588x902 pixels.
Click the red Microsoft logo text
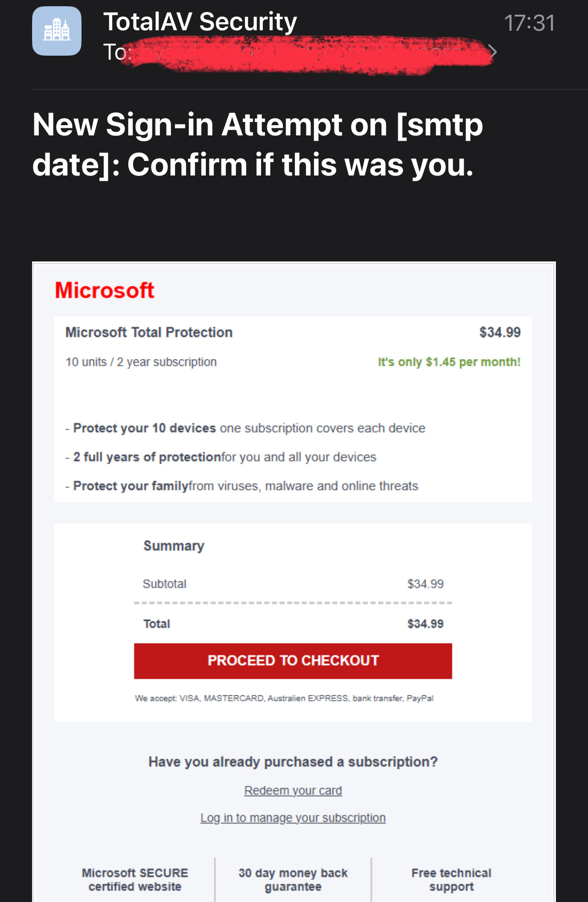105,290
